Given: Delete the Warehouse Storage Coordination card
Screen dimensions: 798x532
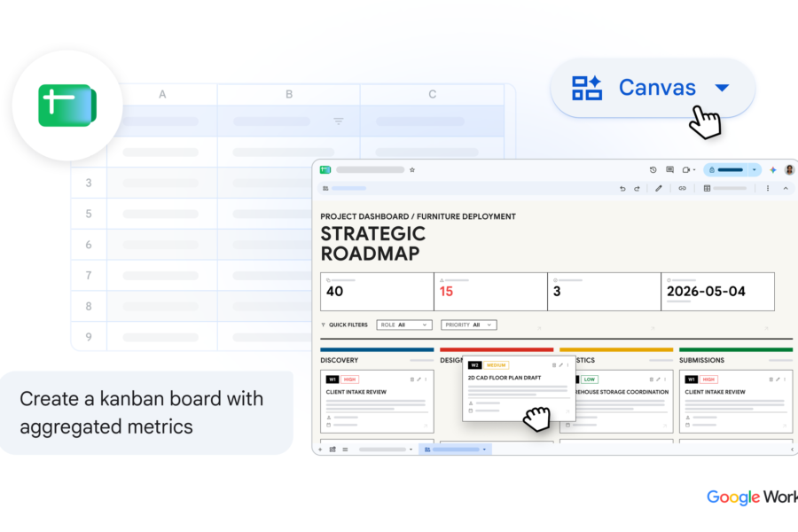Looking at the screenshot, I should (x=651, y=379).
